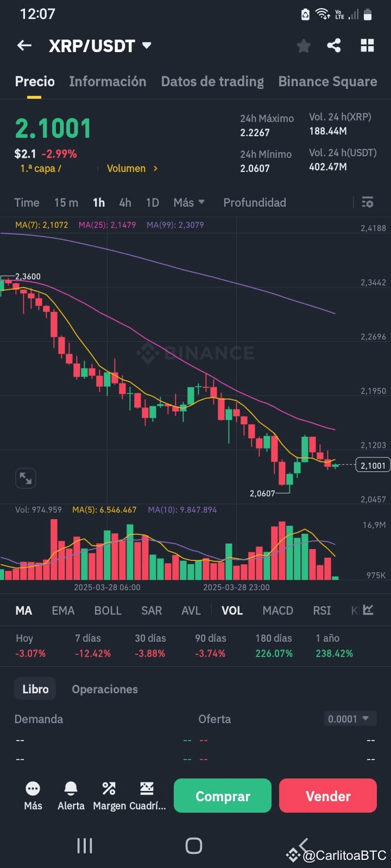Image resolution: width=391 pixels, height=868 pixels.
Task: Expand chart to fullscreen with arrows icon
Action: pos(25,478)
